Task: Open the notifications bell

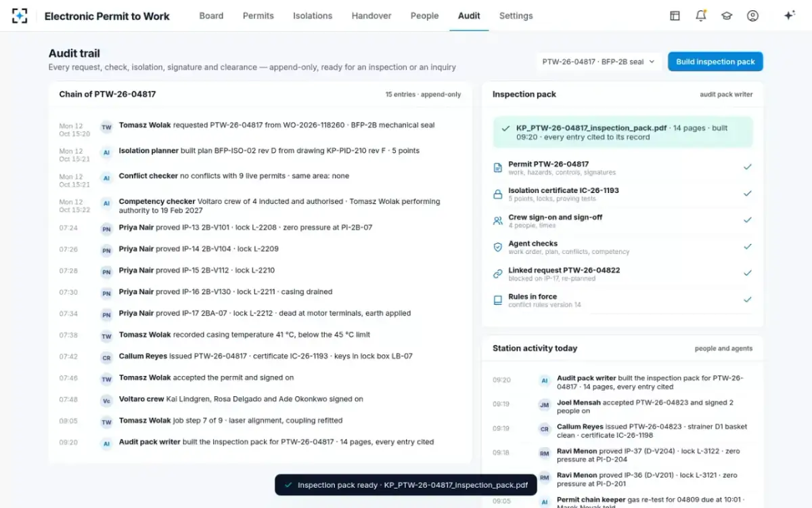Action: [x=701, y=16]
